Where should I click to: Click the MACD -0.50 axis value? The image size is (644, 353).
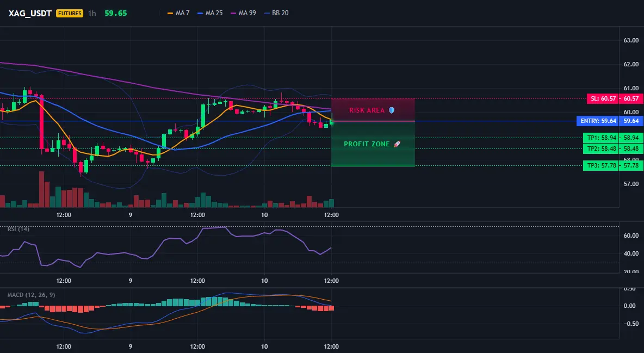click(x=631, y=324)
